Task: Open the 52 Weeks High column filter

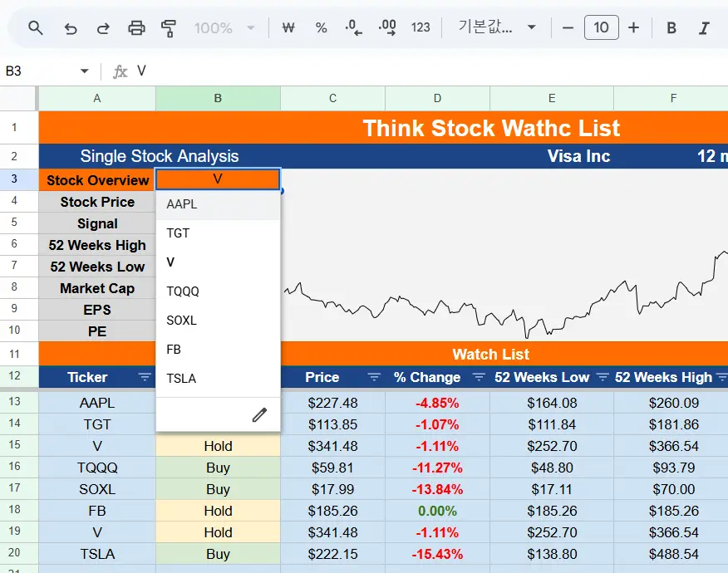Action: [721, 377]
